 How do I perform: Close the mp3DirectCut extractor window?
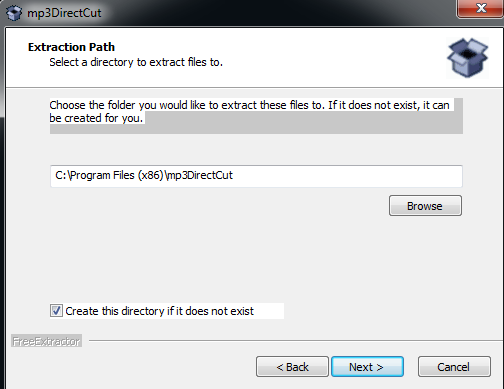click(x=480, y=8)
